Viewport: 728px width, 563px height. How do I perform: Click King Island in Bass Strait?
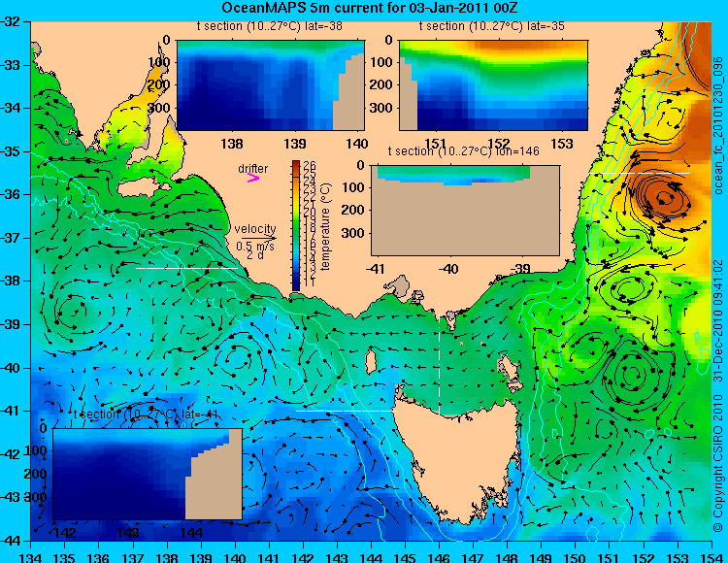tap(371, 361)
